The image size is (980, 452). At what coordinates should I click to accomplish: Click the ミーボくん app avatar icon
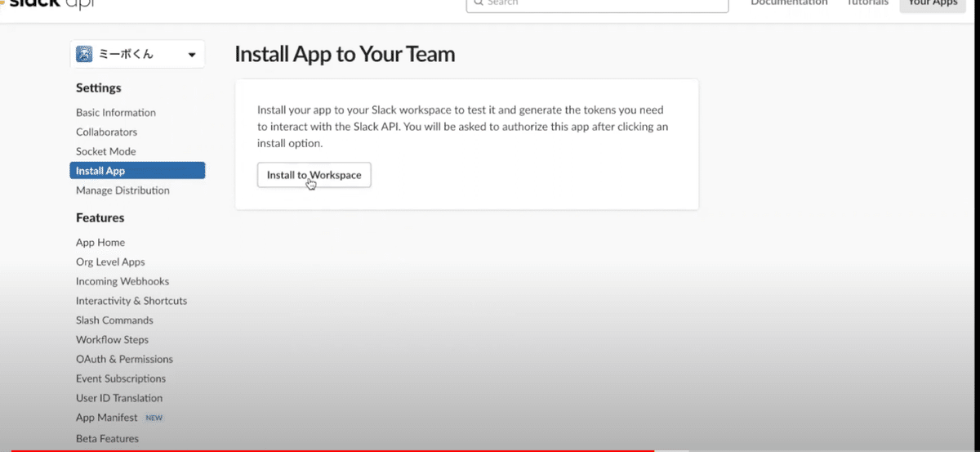pyautogui.click(x=83, y=54)
